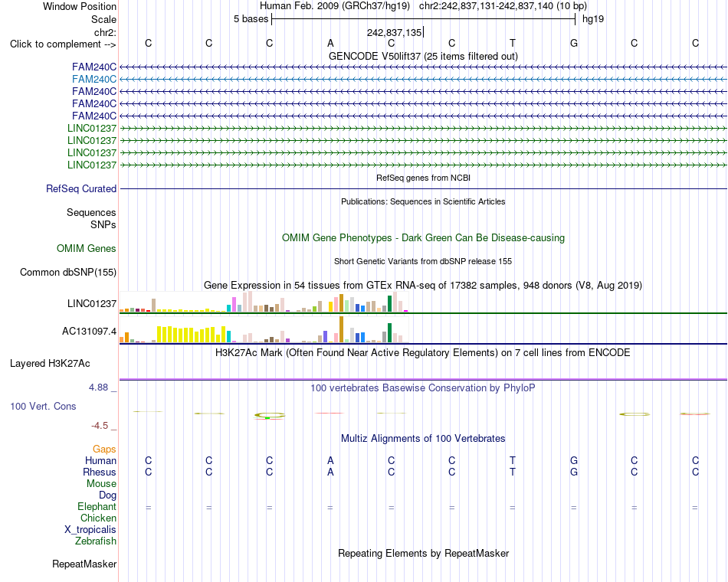The image size is (728, 582).
Task: Select the Mouse species row label
Action: (101, 484)
